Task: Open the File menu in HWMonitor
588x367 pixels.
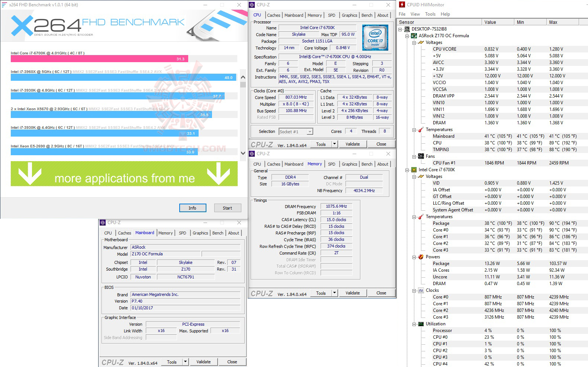Action: point(402,14)
